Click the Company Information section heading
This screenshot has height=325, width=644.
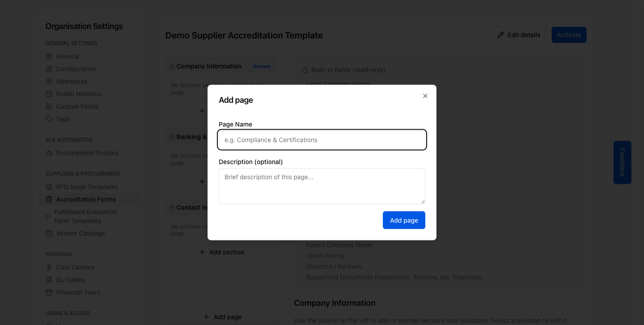pos(335,303)
